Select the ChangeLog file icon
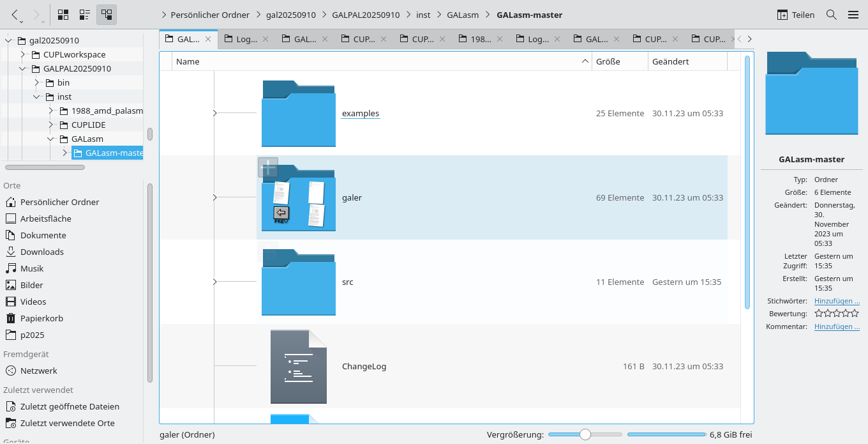Screen dimensions: 868x444 click(298, 367)
